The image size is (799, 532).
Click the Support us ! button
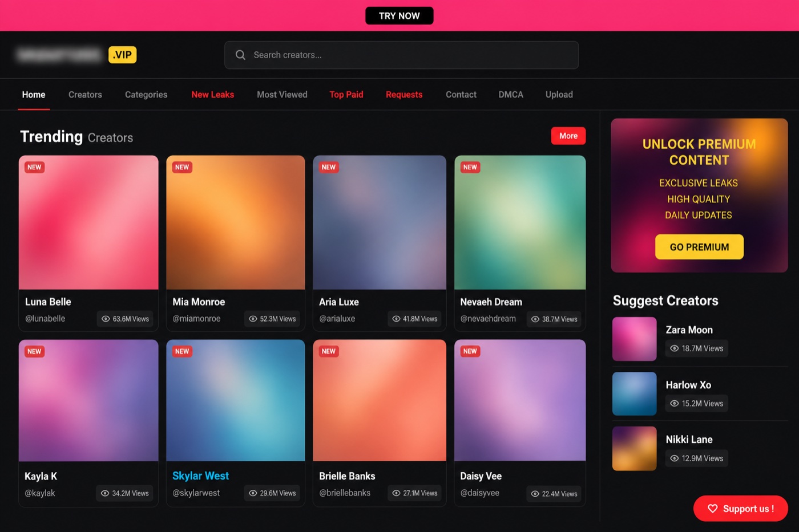741,509
